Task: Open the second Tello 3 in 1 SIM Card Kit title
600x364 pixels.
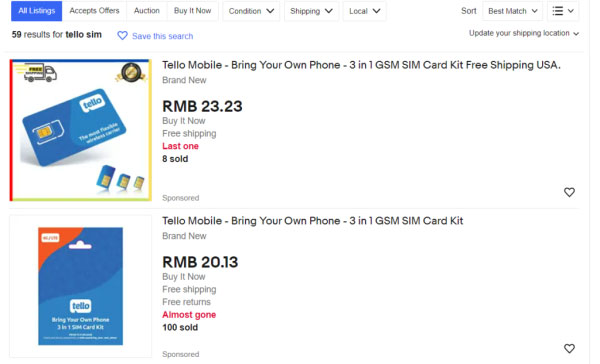Action: 313,221
